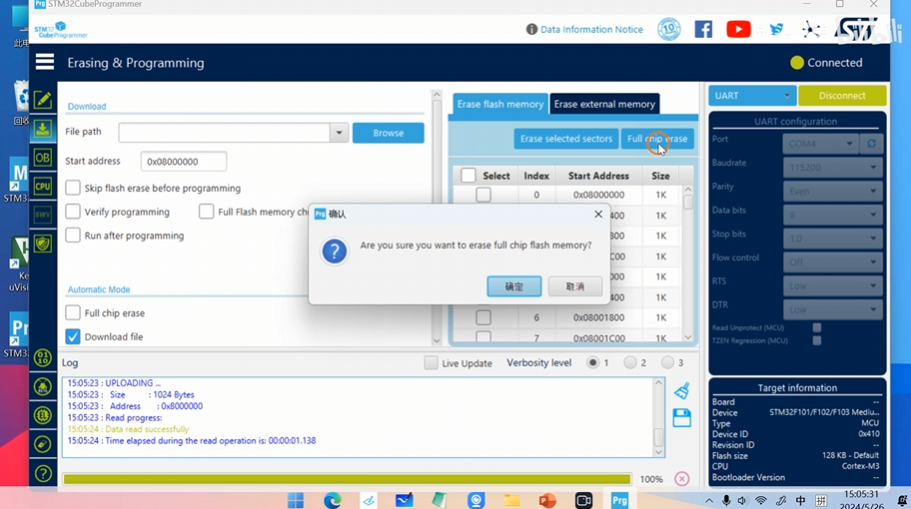Switch to Erase flash memory tab
911x509 pixels.
pos(500,104)
